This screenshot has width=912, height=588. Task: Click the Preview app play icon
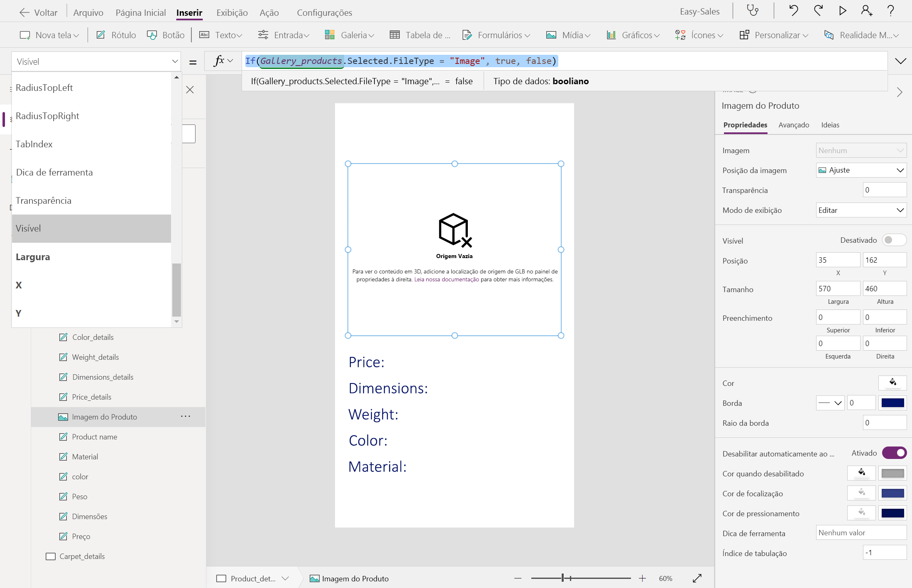pos(843,10)
